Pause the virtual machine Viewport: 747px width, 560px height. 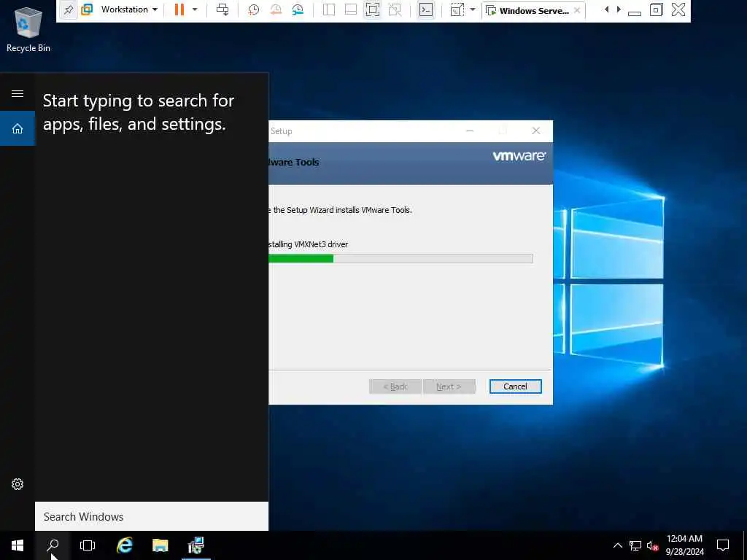pyautogui.click(x=179, y=9)
